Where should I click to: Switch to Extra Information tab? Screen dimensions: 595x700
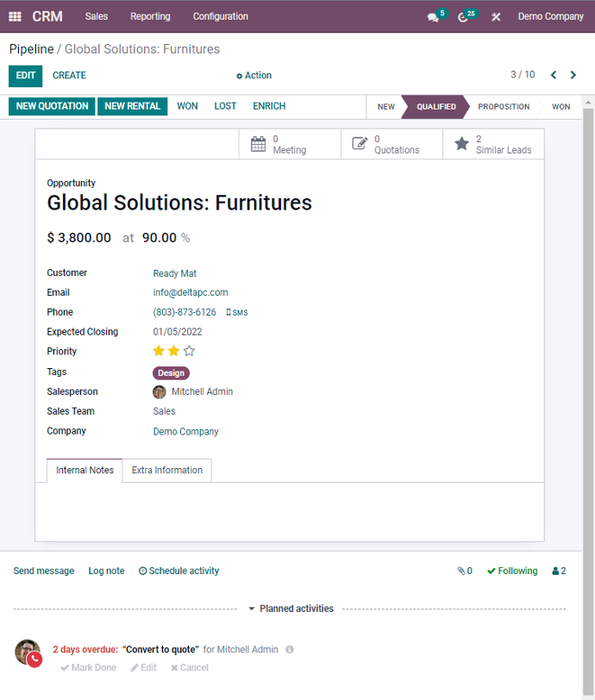pyautogui.click(x=167, y=470)
